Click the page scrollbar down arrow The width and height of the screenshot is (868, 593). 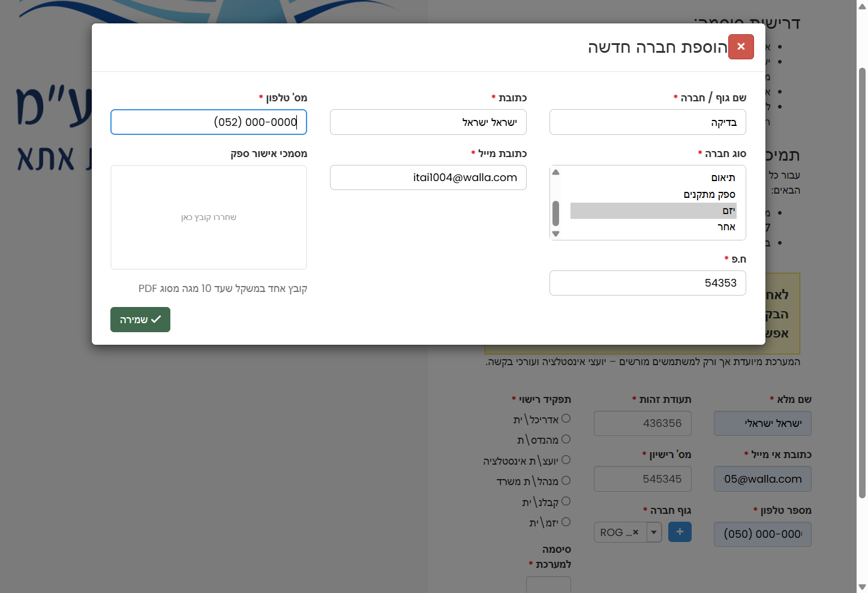(863, 587)
